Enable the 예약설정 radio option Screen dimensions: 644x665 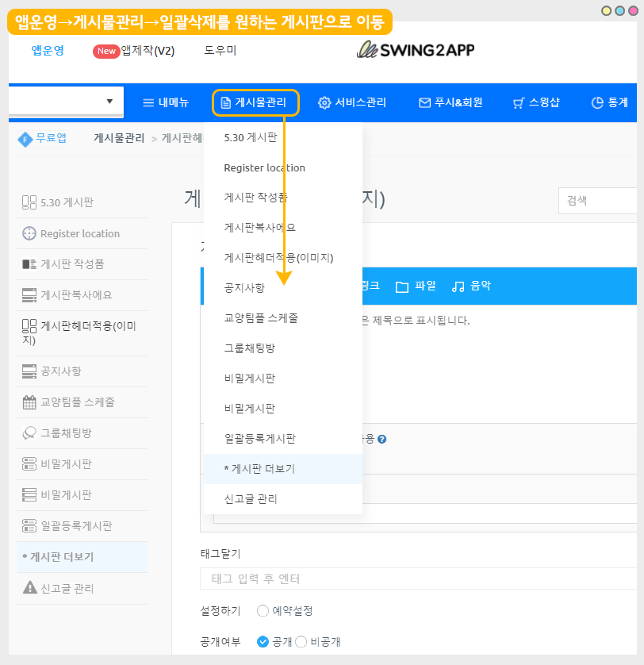[263, 611]
